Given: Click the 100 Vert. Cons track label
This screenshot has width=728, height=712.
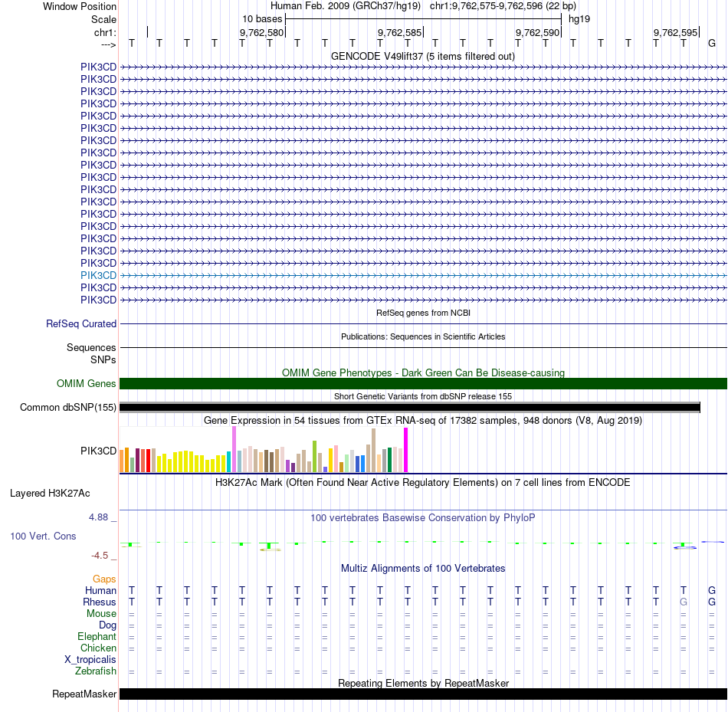Looking at the screenshot, I should [43, 536].
